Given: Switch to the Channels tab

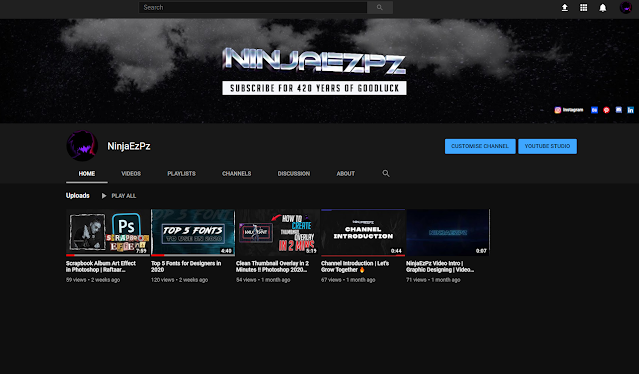Looking at the screenshot, I should [236, 174].
